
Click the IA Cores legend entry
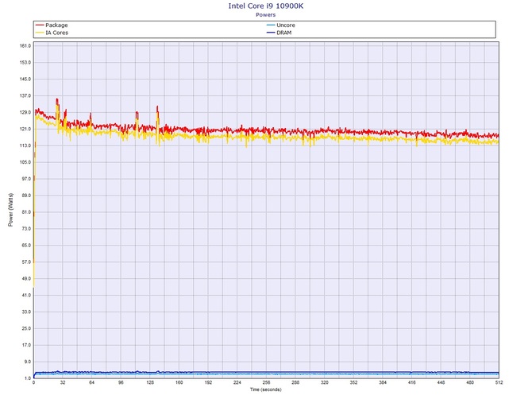coord(52,33)
